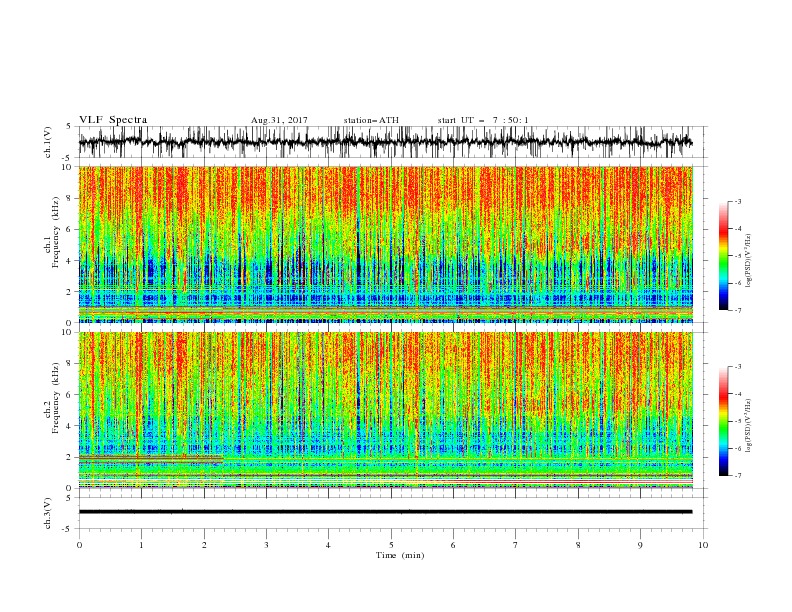792x612 pixels.
Task: Click the 'station=ATH' label
Action: (371, 120)
